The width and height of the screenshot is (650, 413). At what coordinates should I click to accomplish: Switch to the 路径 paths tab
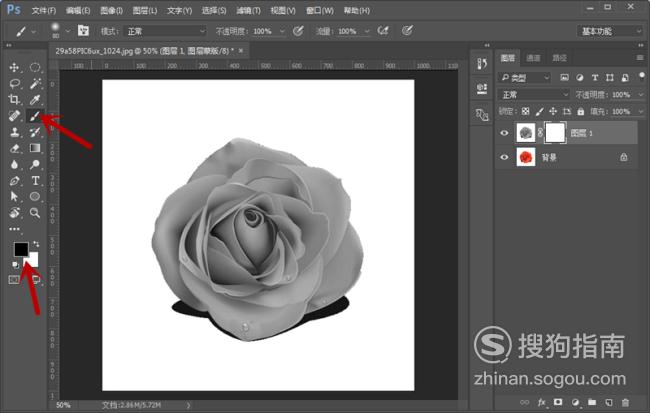pos(559,58)
